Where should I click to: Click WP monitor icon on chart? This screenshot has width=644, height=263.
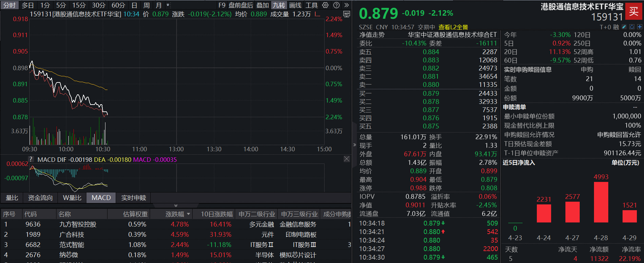coord(347,14)
